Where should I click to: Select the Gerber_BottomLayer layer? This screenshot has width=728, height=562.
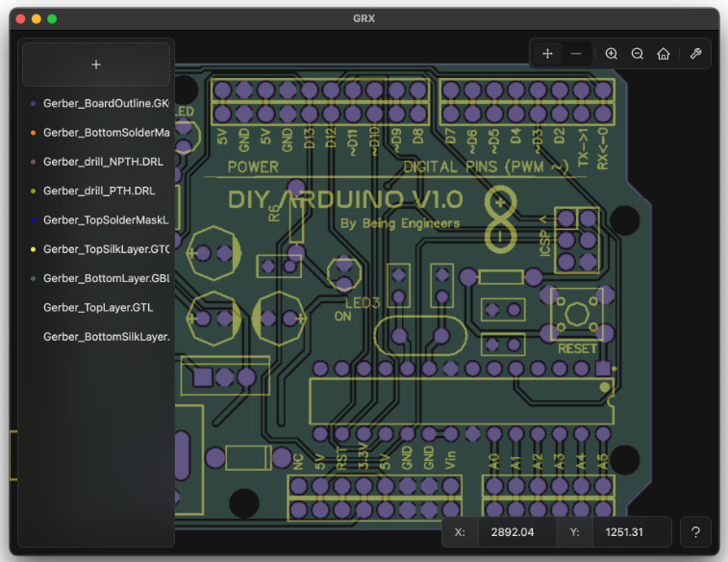(x=96, y=278)
